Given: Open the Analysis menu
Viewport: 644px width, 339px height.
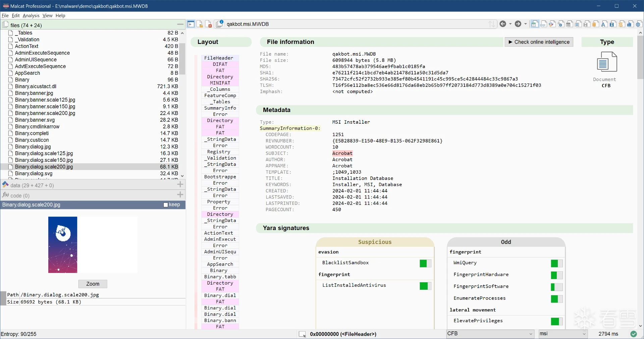Looking at the screenshot, I should point(31,16).
